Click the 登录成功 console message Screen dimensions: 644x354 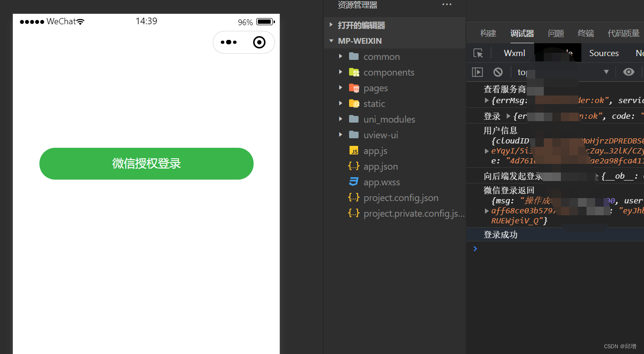point(501,235)
